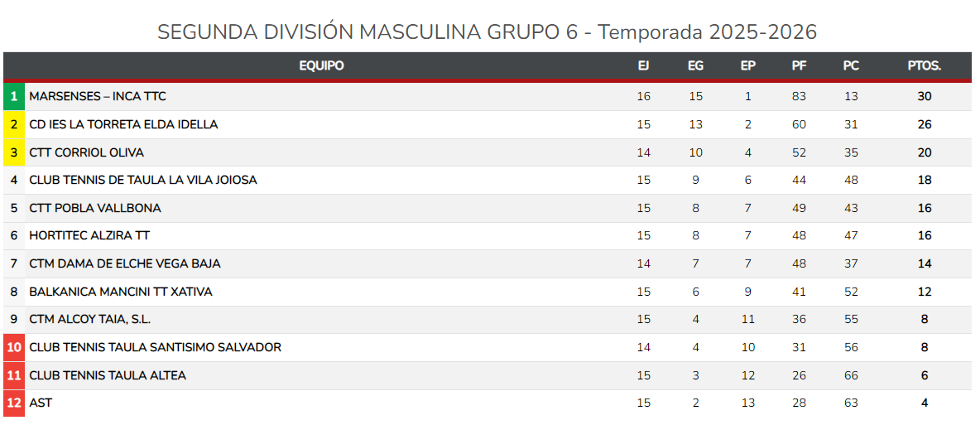The image size is (980, 425).
Task: Open HORTITEC ALZIRA TT team
Action: tap(89, 236)
